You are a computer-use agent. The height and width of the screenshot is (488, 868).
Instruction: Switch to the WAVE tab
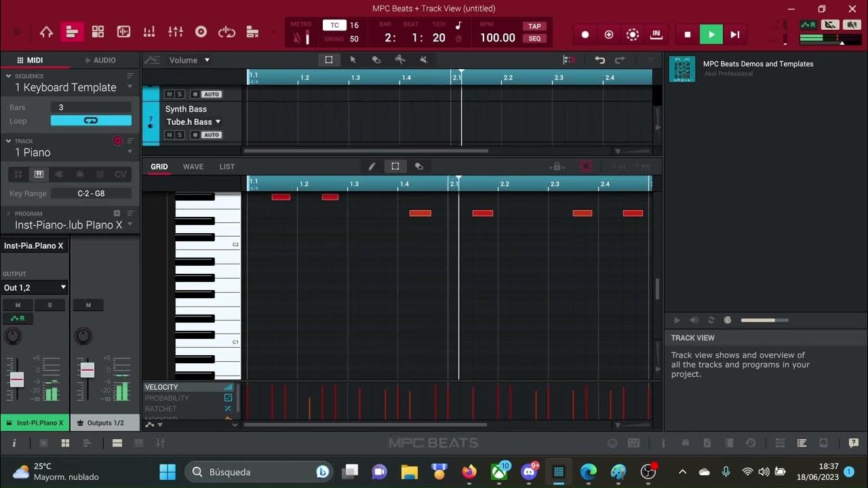pyautogui.click(x=193, y=167)
